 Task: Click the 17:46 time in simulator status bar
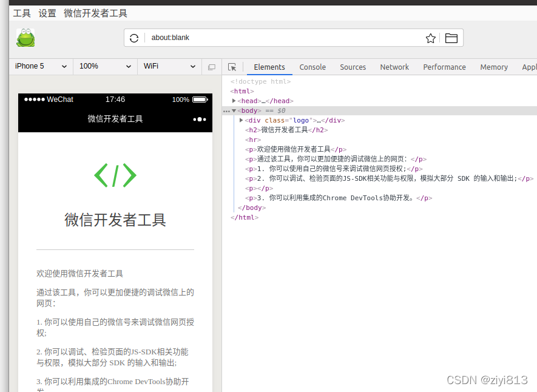115,100
